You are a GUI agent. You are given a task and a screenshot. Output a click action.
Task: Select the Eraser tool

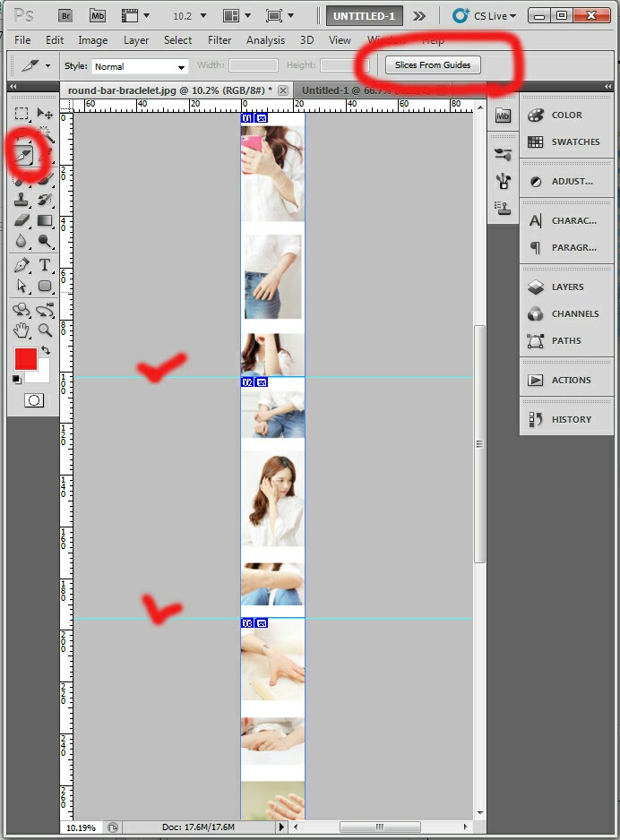(x=22, y=220)
